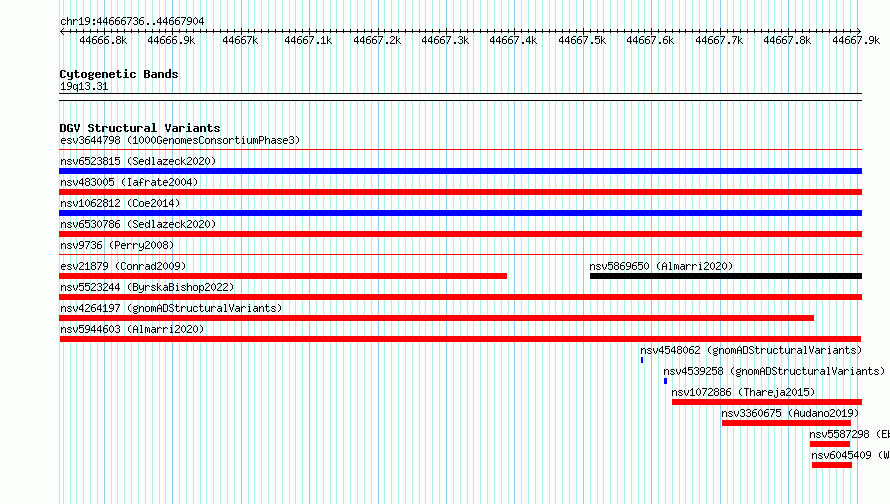Select the nsv6530786 red variant bar

[x=460, y=234]
